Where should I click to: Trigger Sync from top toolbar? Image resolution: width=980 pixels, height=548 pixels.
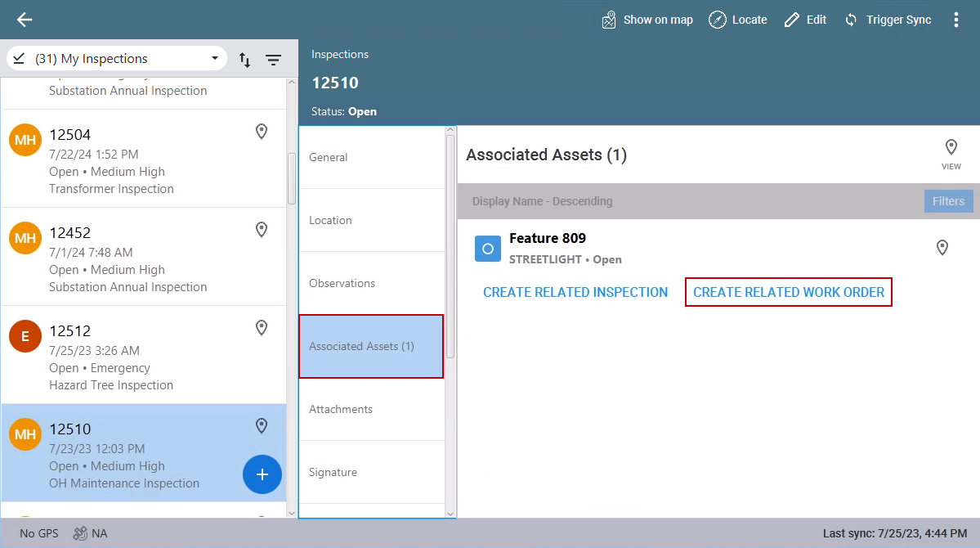coord(888,20)
